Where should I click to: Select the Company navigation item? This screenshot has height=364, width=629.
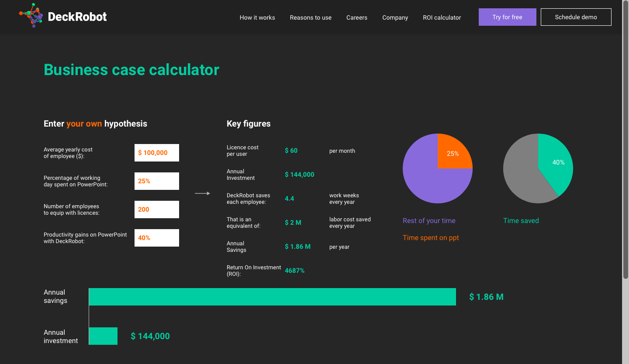395,17
